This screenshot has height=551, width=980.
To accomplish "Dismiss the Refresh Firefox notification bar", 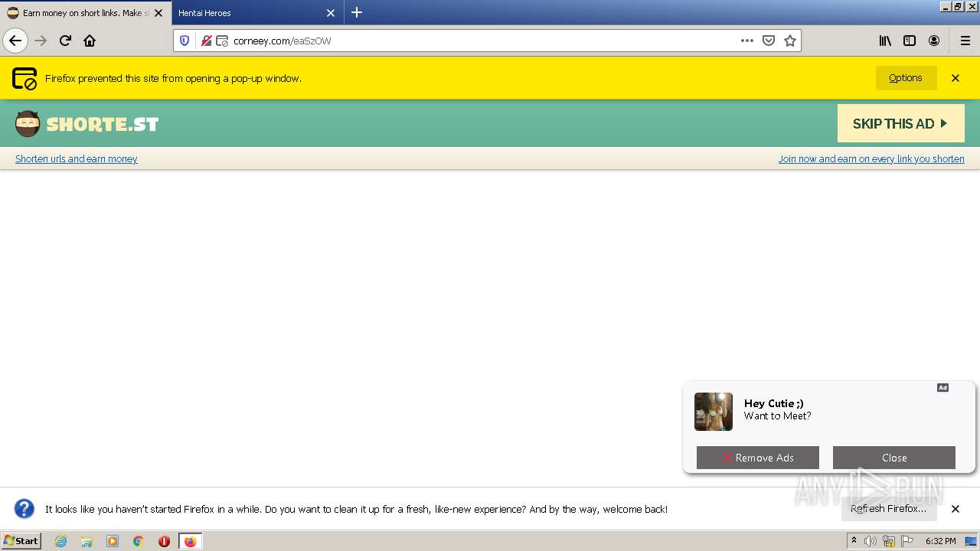I will [x=955, y=509].
